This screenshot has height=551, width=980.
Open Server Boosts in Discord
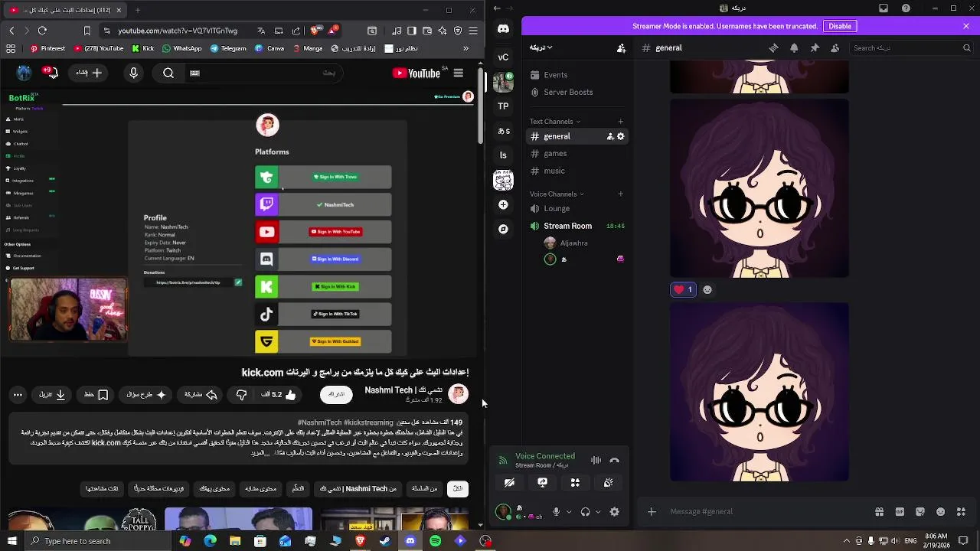point(577,92)
